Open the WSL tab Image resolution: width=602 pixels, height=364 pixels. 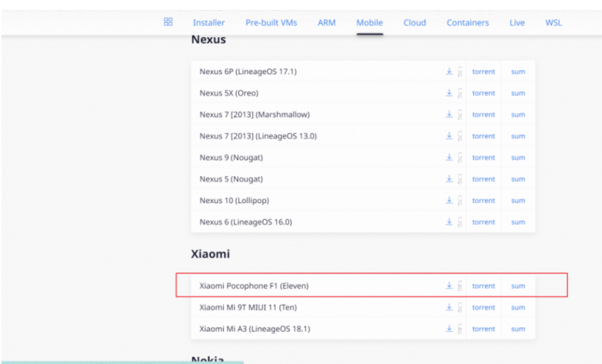pos(553,23)
